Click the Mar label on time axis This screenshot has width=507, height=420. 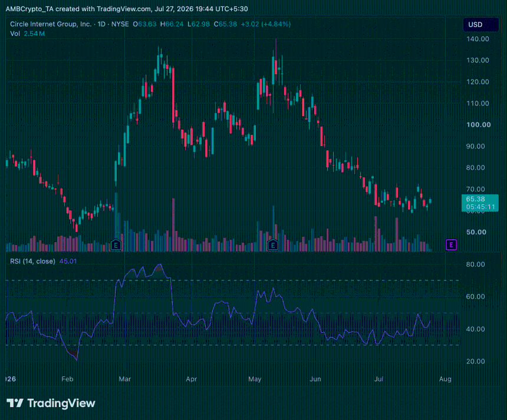point(125,379)
